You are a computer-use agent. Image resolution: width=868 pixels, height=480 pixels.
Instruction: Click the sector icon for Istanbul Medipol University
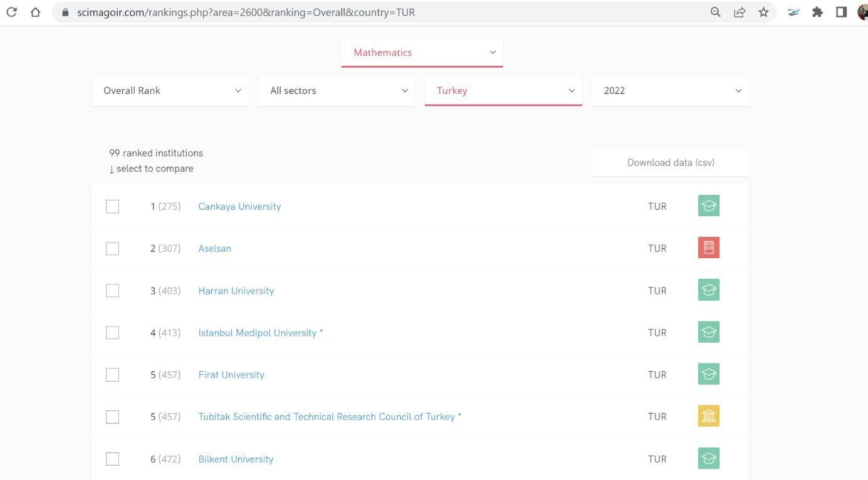709,331
